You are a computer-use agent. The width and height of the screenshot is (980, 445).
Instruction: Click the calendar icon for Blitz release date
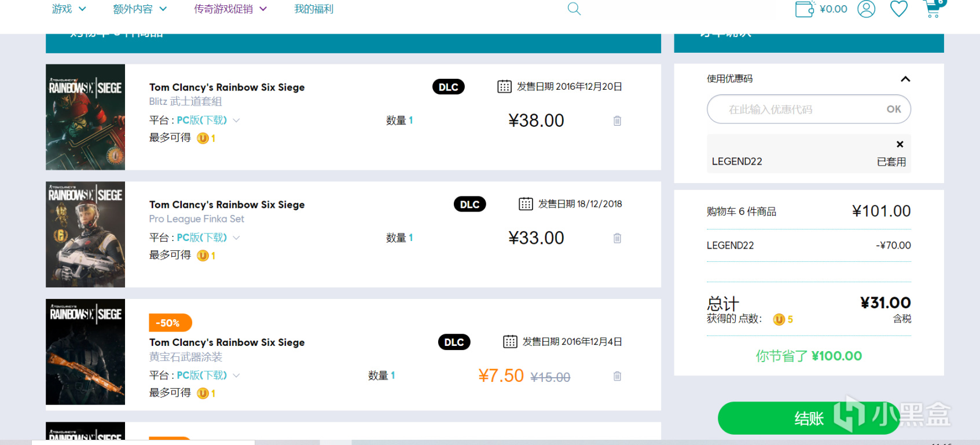[x=504, y=87]
